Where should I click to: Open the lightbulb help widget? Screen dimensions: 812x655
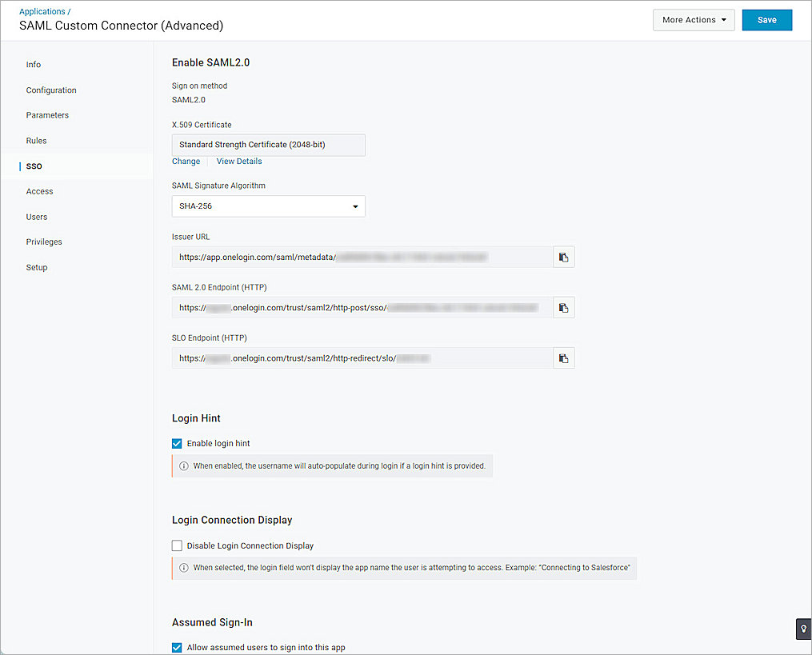coord(803,629)
